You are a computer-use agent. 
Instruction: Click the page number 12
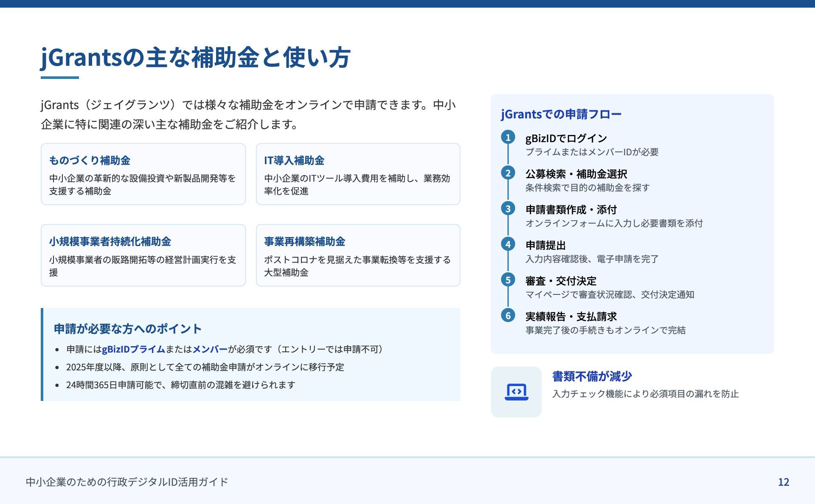coord(784,482)
